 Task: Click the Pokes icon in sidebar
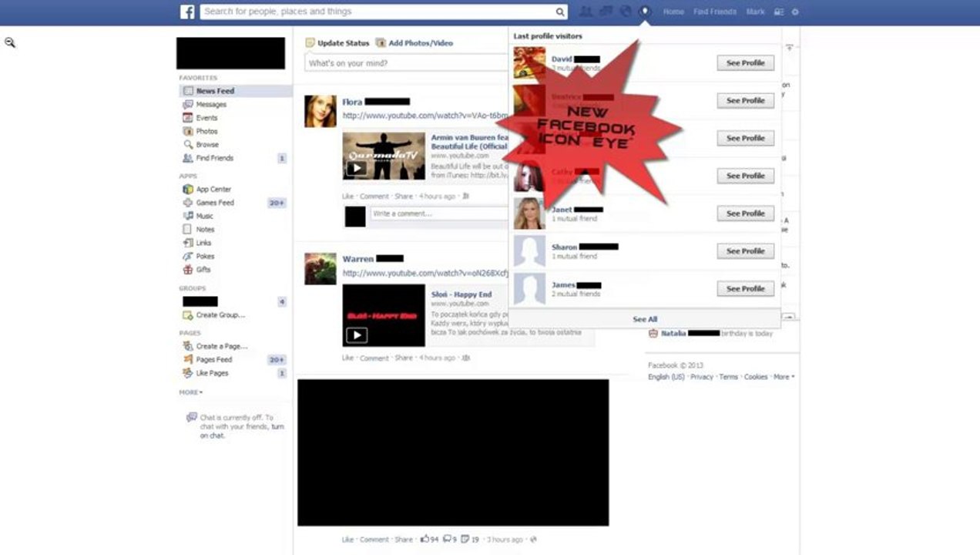(188, 256)
